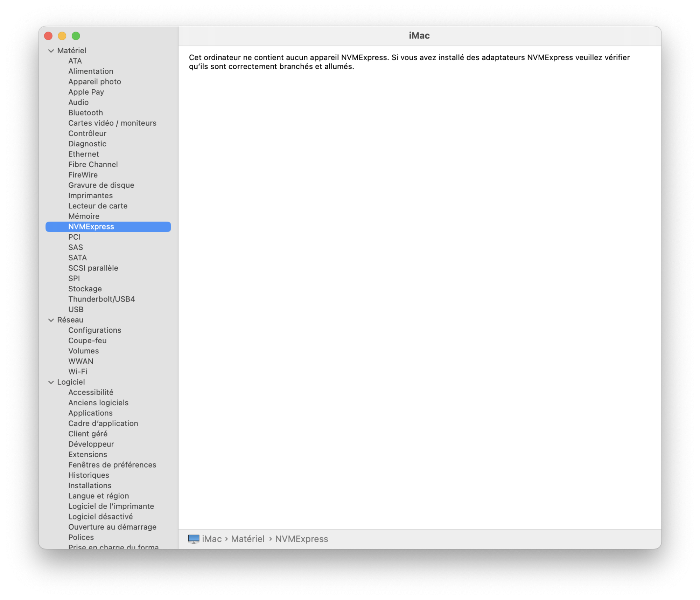Select Coupe-feu under Réseau

(x=87, y=340)
